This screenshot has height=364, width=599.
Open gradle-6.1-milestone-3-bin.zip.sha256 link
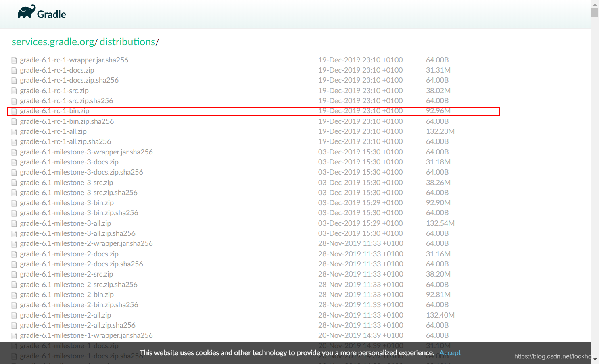coord(79,213)
